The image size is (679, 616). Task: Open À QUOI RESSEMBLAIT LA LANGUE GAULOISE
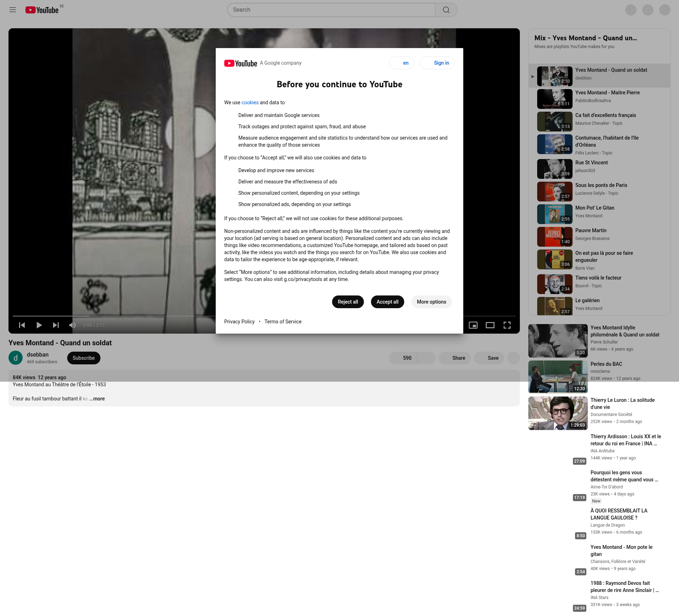[x=619, y=514]
